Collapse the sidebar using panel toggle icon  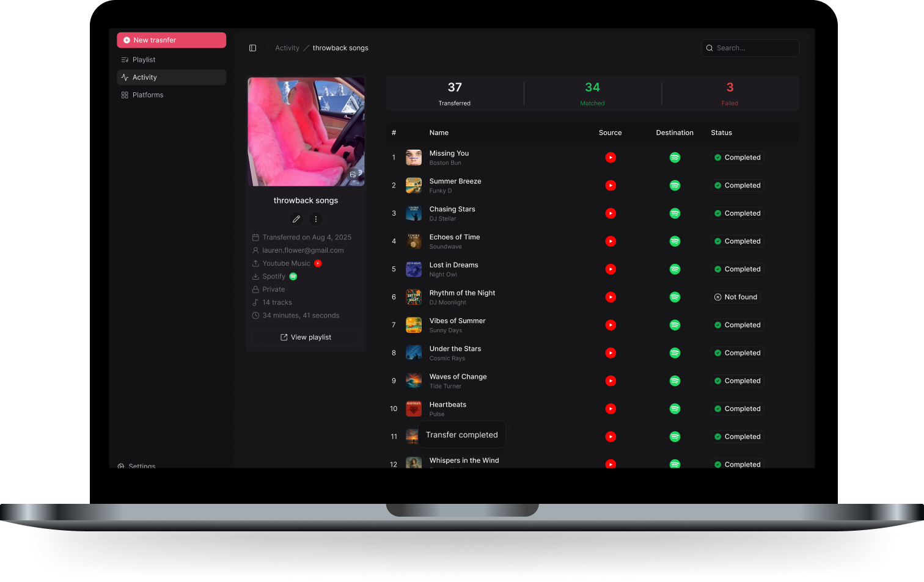pyautogui.click(x=252, y=48)
